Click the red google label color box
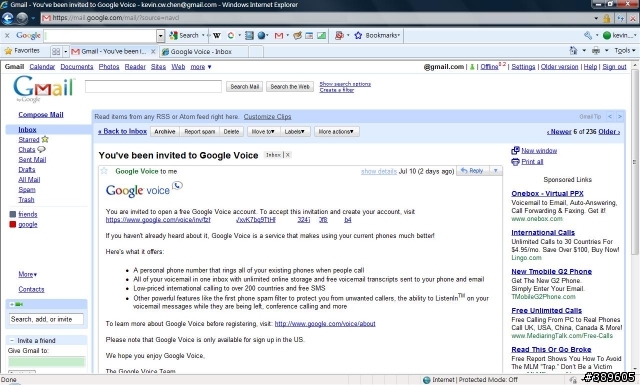The height and width of the screenshot is (385, 640). coord(13,225)
